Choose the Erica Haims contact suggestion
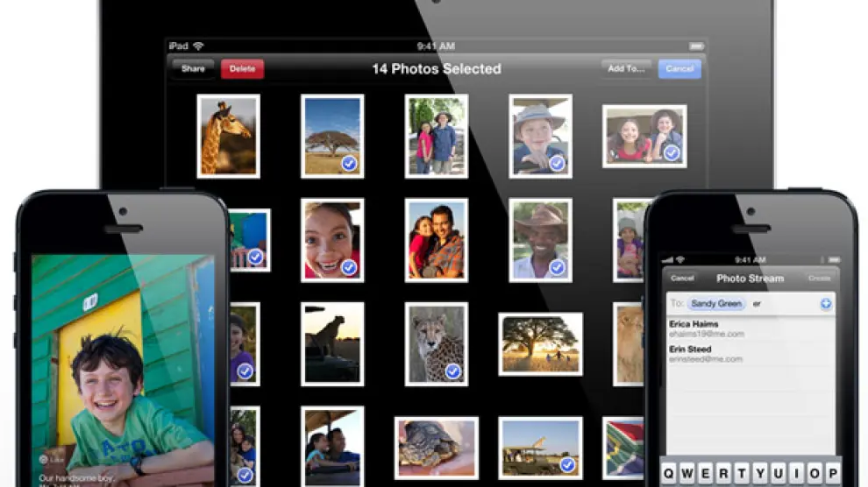Screen dimensions: 868x487 click(693, 328)
